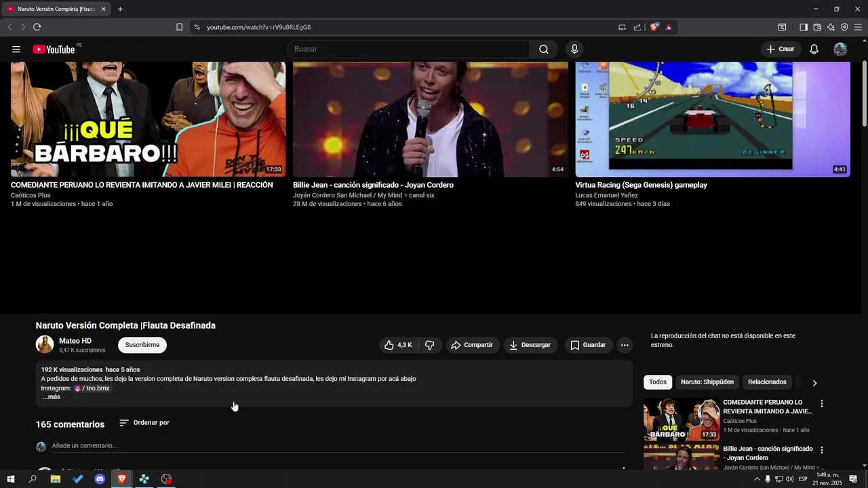Open the QUÉ BÁRBARO end-screen thumbnail
The width and height of the screenshot is (868, 488).
[148, 119]
